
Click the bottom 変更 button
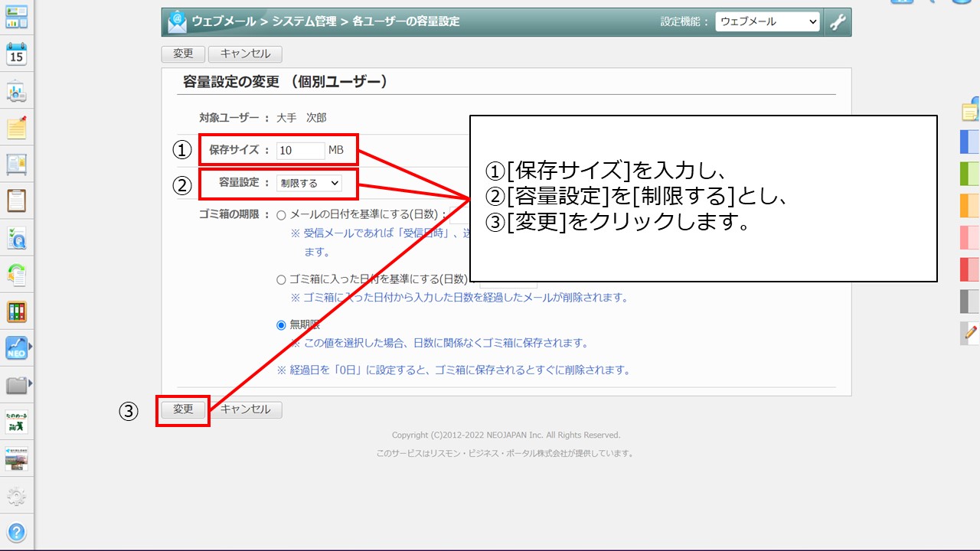coord(183,409)
